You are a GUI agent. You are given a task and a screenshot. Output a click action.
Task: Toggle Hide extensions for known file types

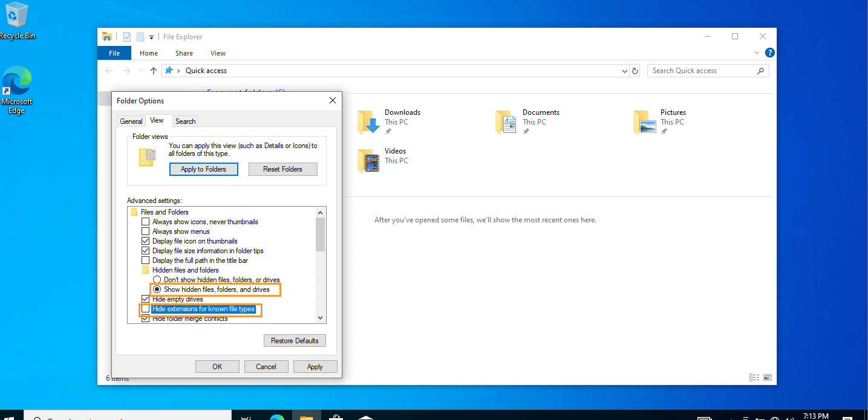145,309
